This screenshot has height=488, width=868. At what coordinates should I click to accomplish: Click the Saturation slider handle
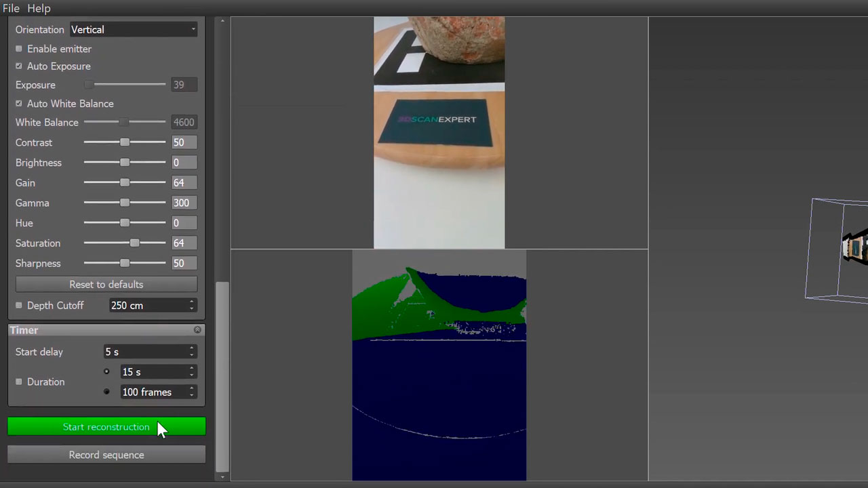coord(134,243)
